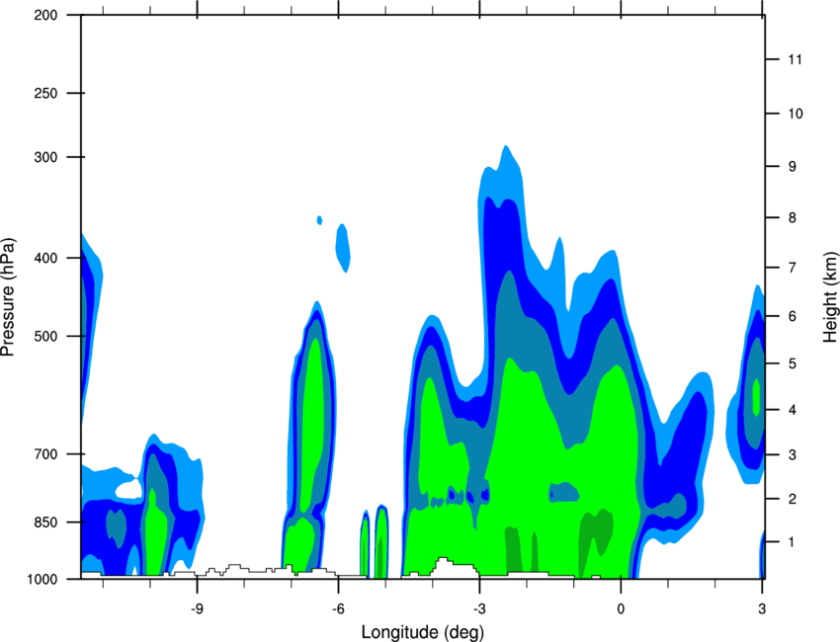The image size is (840, 642).
Task: Pick the 11 km height label
Action: [795, 59]
